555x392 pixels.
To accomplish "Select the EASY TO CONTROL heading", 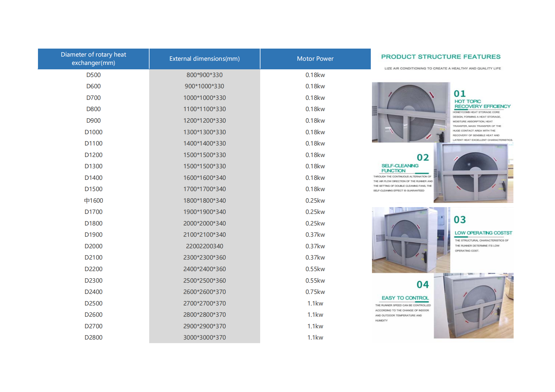I will click(405, 298).
